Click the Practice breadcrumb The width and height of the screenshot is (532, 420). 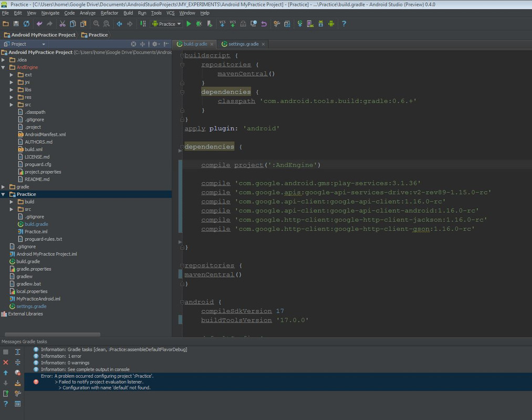tap(95, 35)
